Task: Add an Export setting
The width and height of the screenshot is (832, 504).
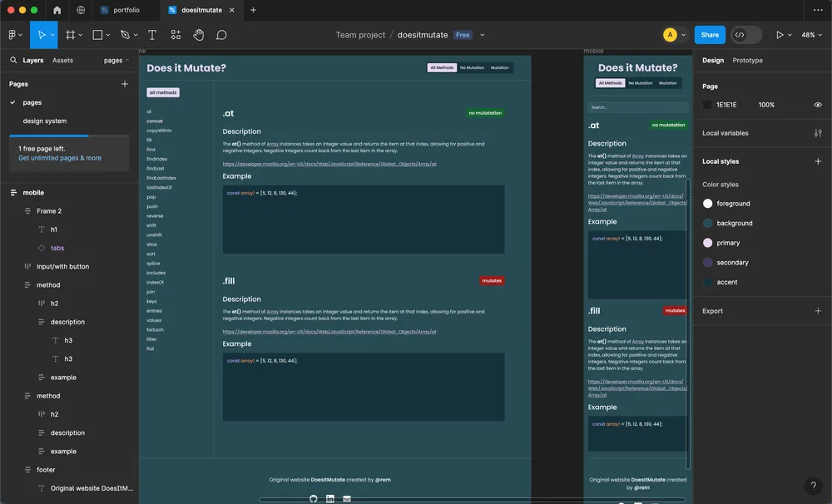Action: pyautogui.click(x=818, y=311)
